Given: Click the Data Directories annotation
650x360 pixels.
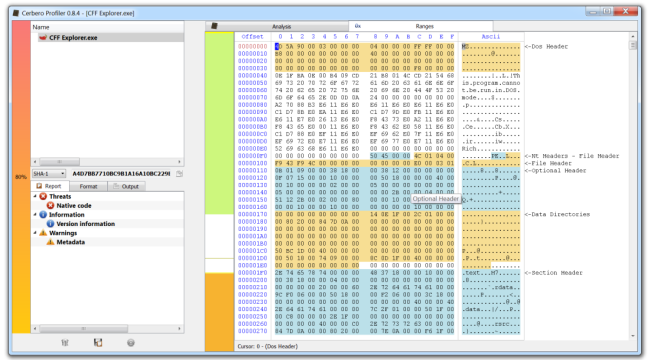Looking at the screenshot, I should point(557,214).
